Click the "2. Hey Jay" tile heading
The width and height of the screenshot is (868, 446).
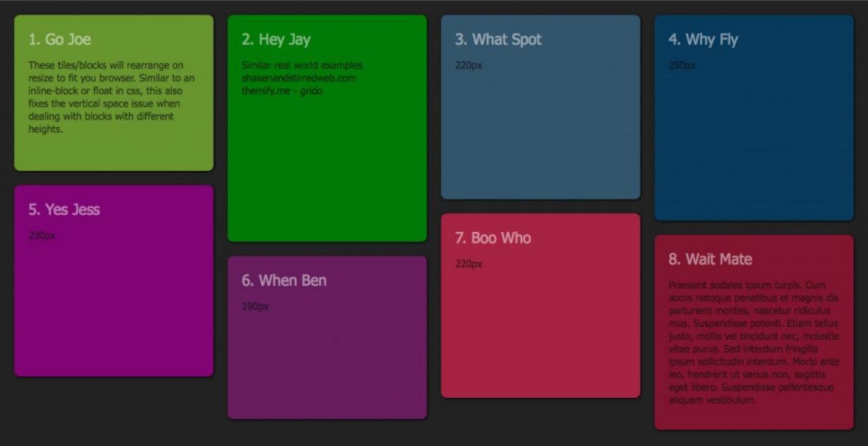pyautogui.click(x=276, y=39)
